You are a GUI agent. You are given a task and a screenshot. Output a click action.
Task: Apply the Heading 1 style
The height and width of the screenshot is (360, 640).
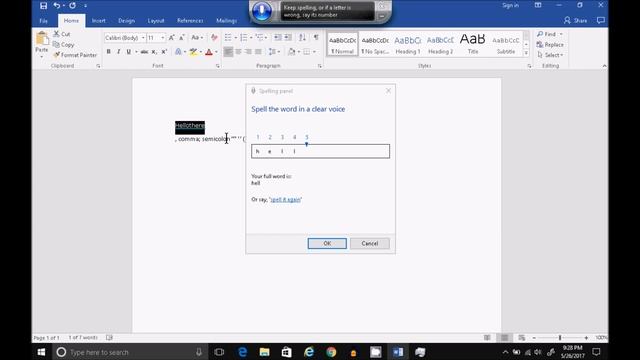[408, 44]
